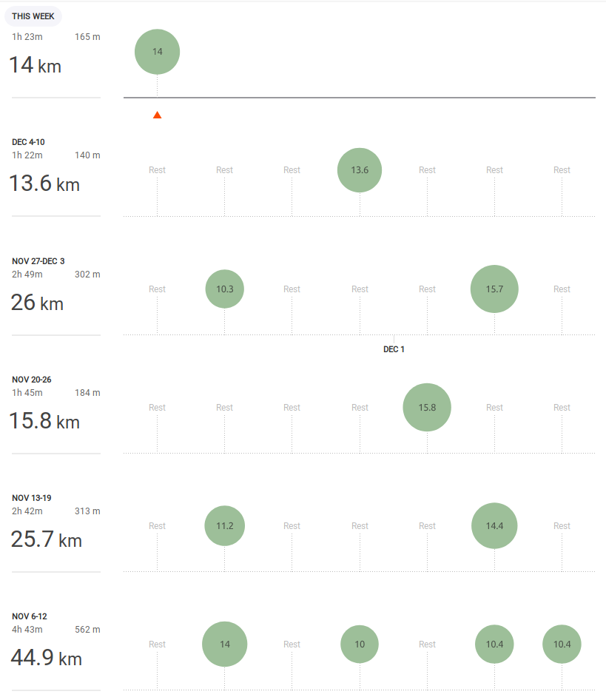
Task: Click the THIS WEEK pill label
Action: click(33, 16)
